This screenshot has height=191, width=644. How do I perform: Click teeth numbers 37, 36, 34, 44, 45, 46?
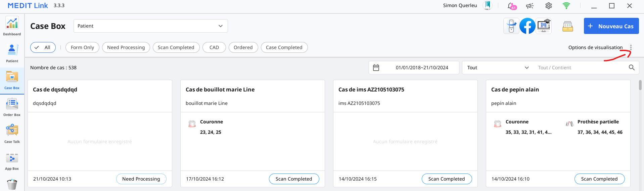[600, 132]
